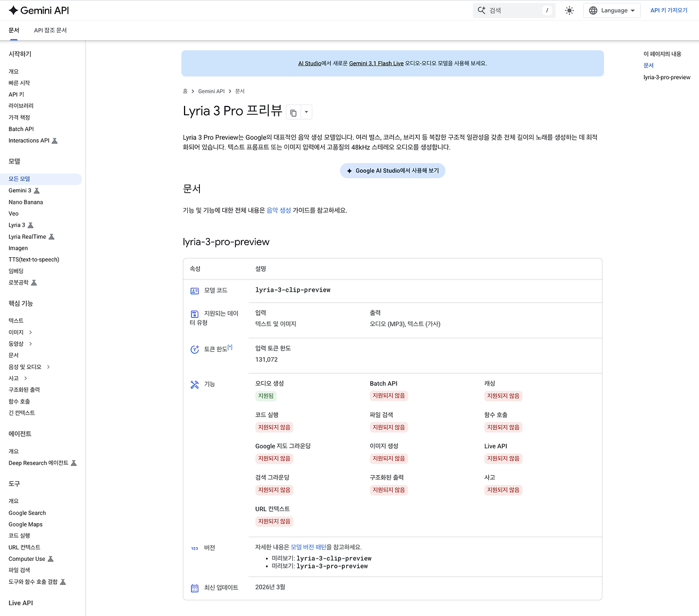Click flask icon beside 도구와 함수 호출 결합

tap(63, 582)
